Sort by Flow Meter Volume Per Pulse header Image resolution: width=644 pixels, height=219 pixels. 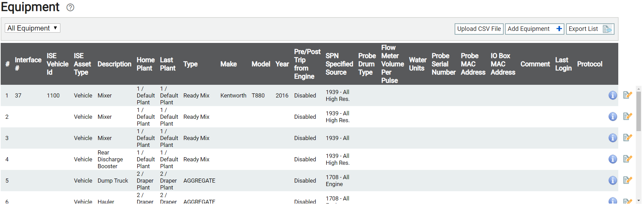393,64
